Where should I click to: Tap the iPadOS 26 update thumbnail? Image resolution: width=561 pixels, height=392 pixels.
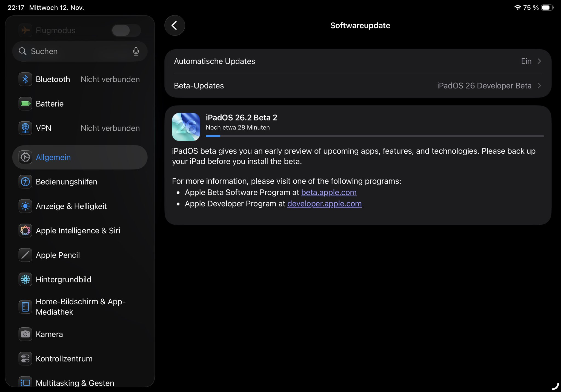click(x=186, y=127)
